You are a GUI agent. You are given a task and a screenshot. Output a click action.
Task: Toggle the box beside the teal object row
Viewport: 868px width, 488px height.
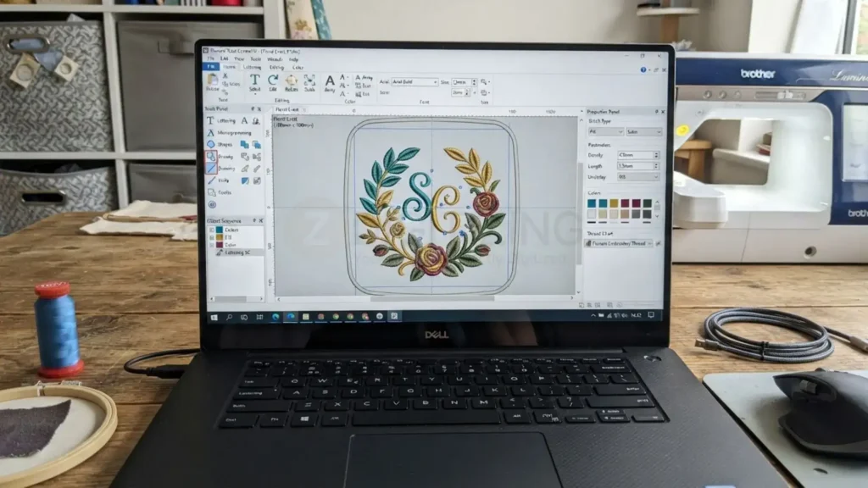(x=212, y=230)
